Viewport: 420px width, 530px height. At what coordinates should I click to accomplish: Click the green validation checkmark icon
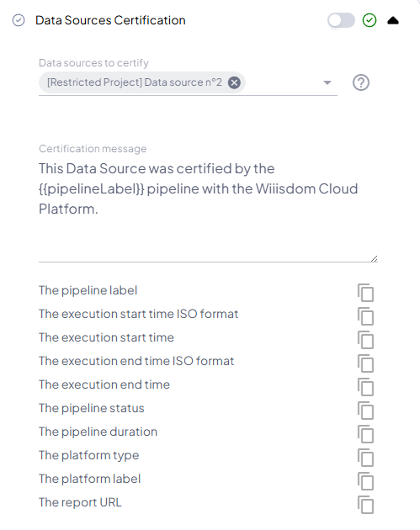pos(369,20)
